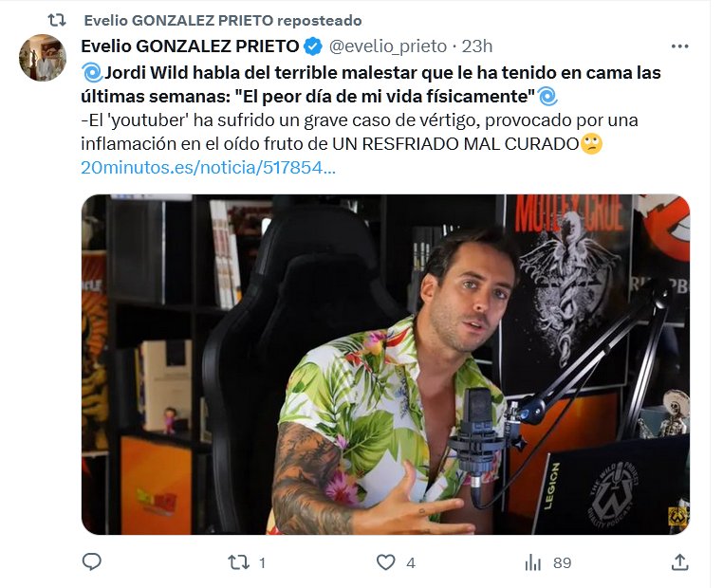Open the 20minutos.es article link

pos(209,168)
